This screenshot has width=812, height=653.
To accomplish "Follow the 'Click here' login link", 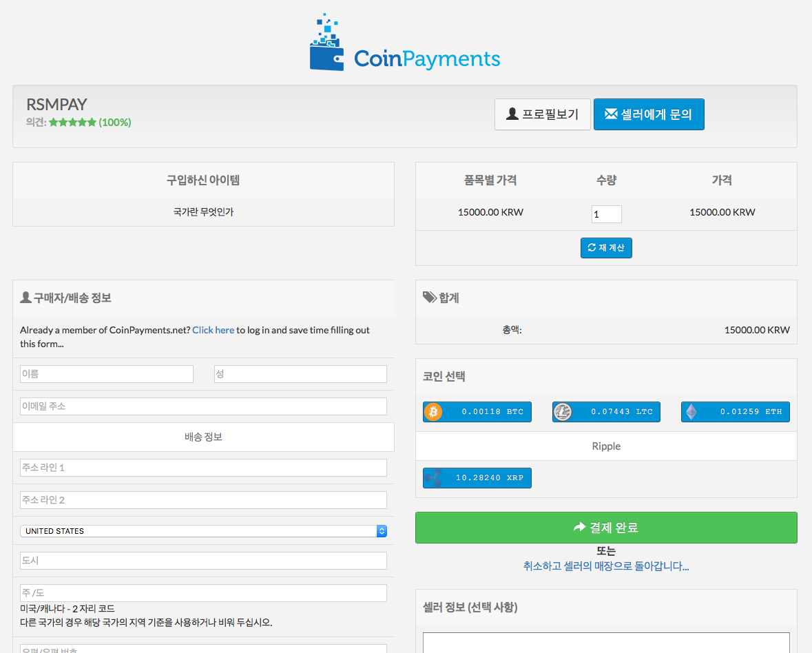I will (x=214, y=330).
